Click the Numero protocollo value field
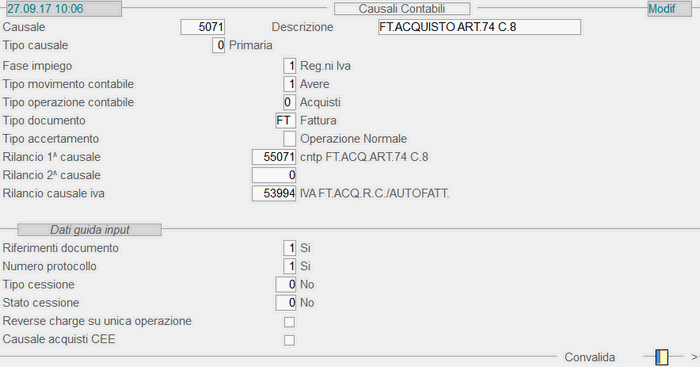Image resolution: width=700 pixels, height=367 pixels. point(289,267)
